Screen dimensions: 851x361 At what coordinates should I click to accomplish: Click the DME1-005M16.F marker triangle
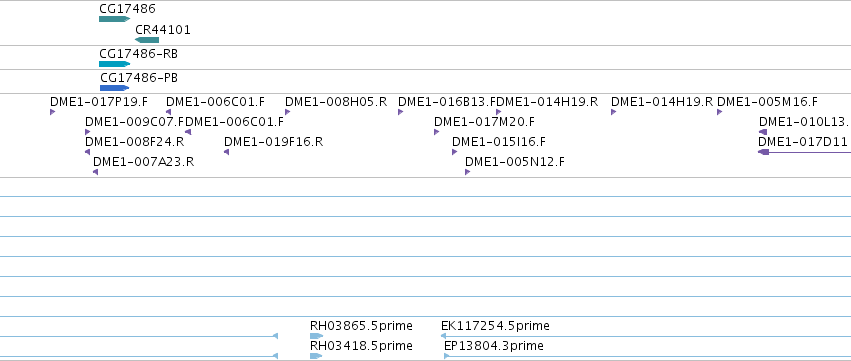pyautogui.click(x=720, y=112)
